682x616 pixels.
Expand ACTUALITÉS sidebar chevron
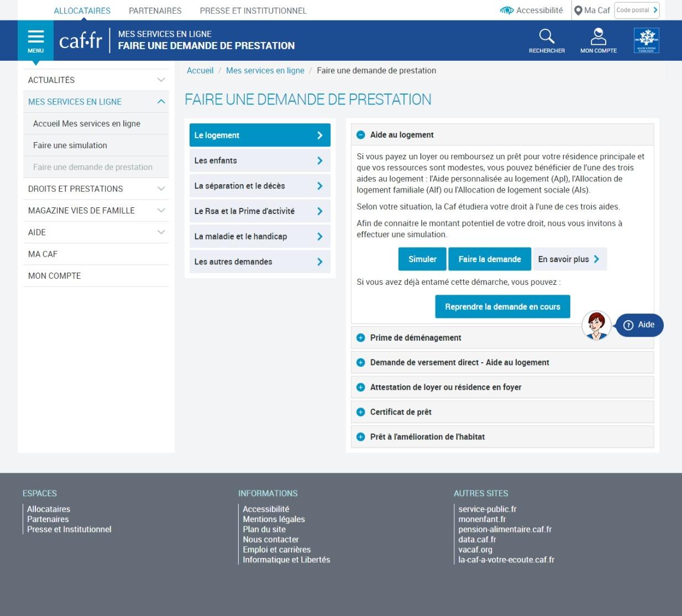pyautogui.click(x=161, y=80)
